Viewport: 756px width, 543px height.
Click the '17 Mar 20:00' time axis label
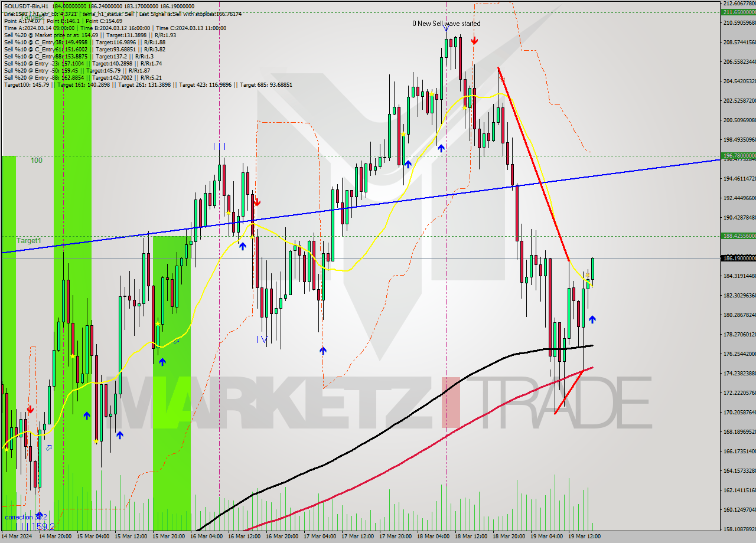(396, 537)
